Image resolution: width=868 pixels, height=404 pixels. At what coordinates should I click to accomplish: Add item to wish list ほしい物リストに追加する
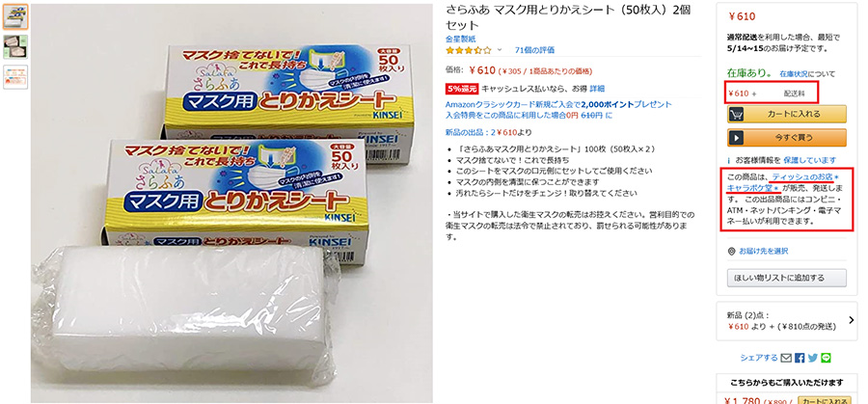pyautogui.click(x=787, y=278)
